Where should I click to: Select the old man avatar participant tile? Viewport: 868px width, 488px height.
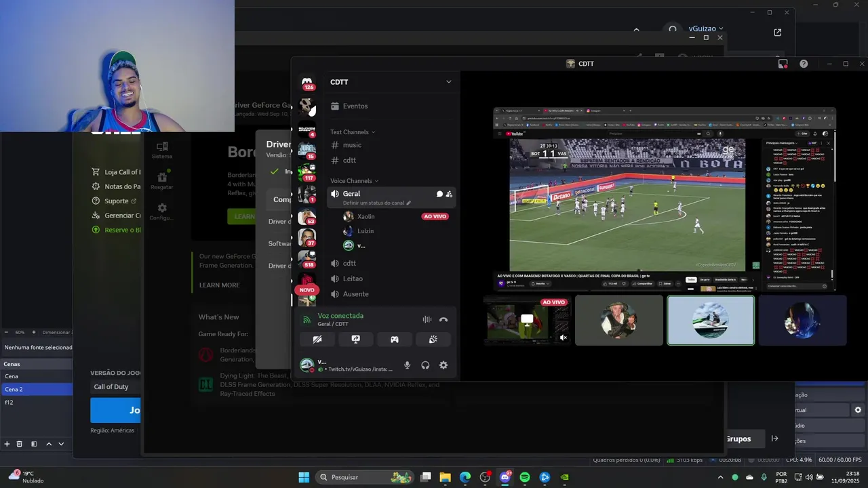tap(619, 320)
